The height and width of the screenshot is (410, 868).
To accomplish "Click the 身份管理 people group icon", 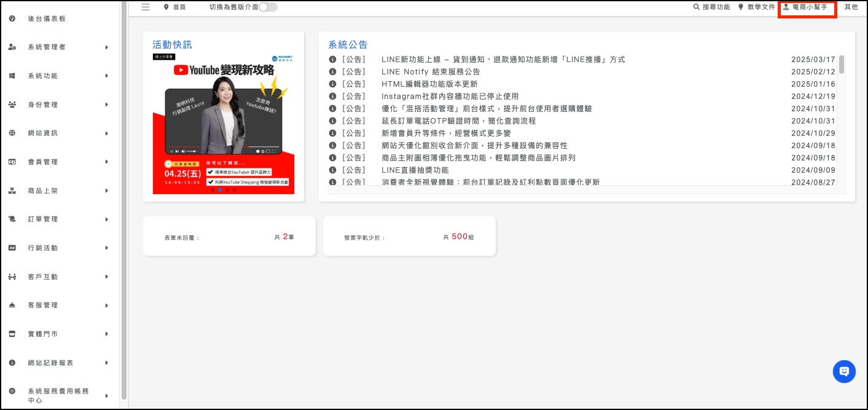I will (12, 104).
